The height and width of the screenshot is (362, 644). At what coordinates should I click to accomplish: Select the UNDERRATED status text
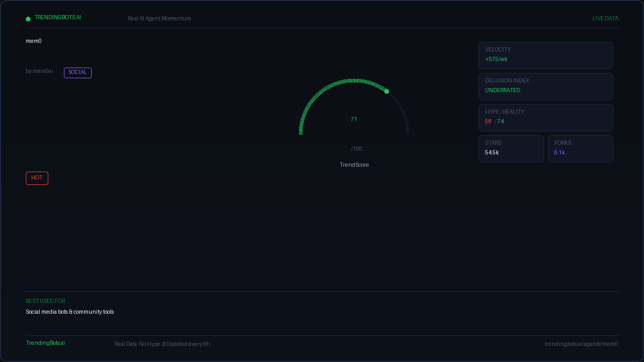tap(503, 90)
